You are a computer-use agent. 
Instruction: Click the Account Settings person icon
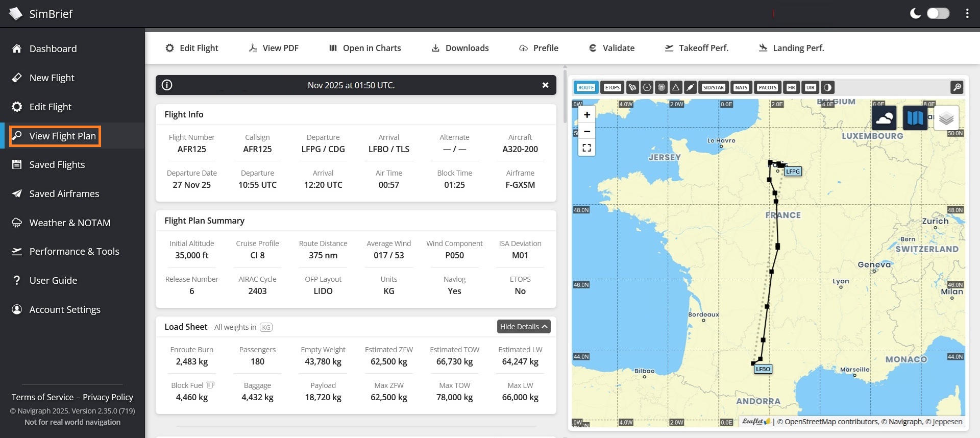17,309
